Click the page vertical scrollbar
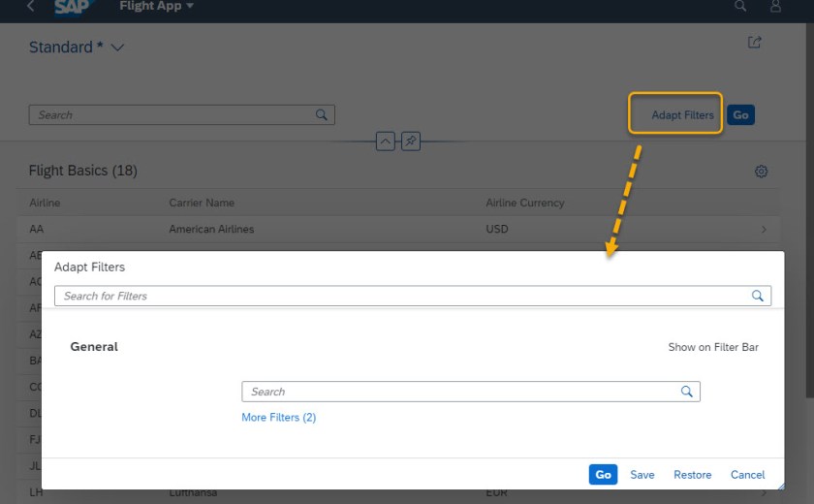This screenshot has width=814, height=504. coord(809,210)
